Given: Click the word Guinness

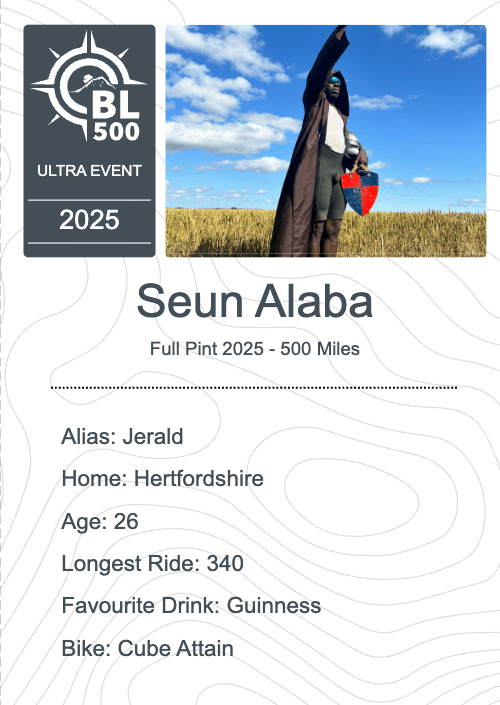Looking at the screenshot, I should tap(274, 606).
